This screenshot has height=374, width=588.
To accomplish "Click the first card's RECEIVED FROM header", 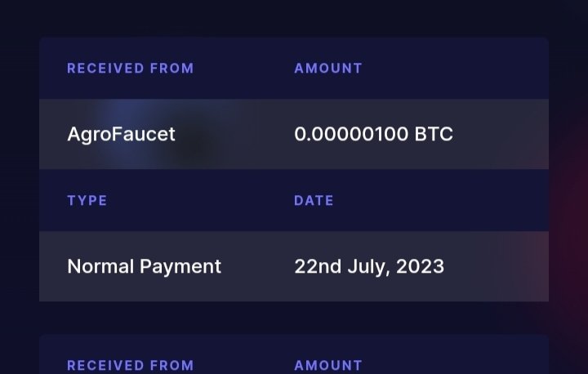I will [x=131, y=69].
